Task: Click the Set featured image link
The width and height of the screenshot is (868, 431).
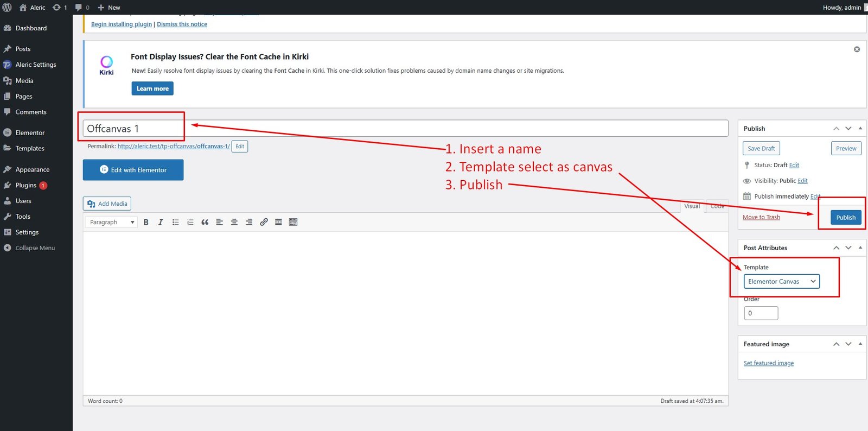Action: 768,363
